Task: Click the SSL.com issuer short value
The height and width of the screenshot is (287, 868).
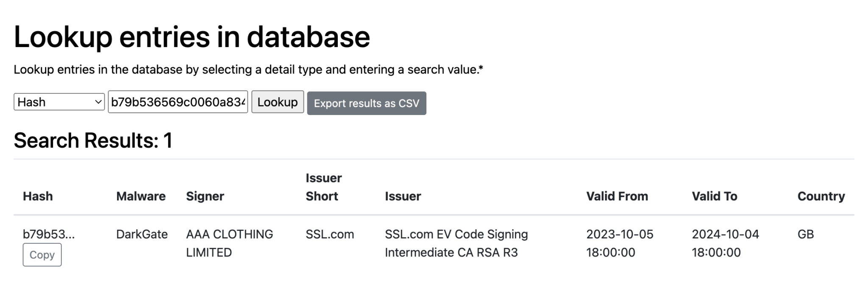Action: point(329,234)
